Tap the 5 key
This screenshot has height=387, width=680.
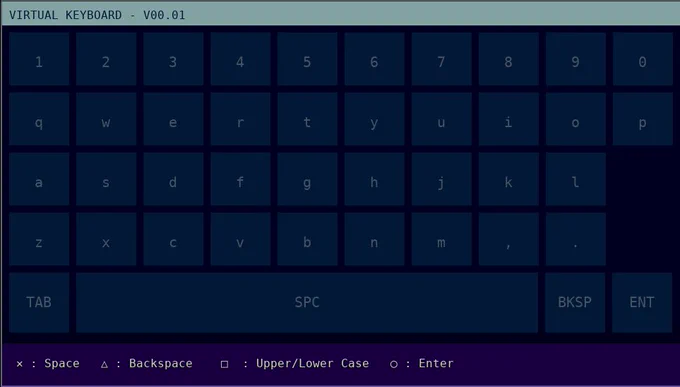(x=307, y=59)
